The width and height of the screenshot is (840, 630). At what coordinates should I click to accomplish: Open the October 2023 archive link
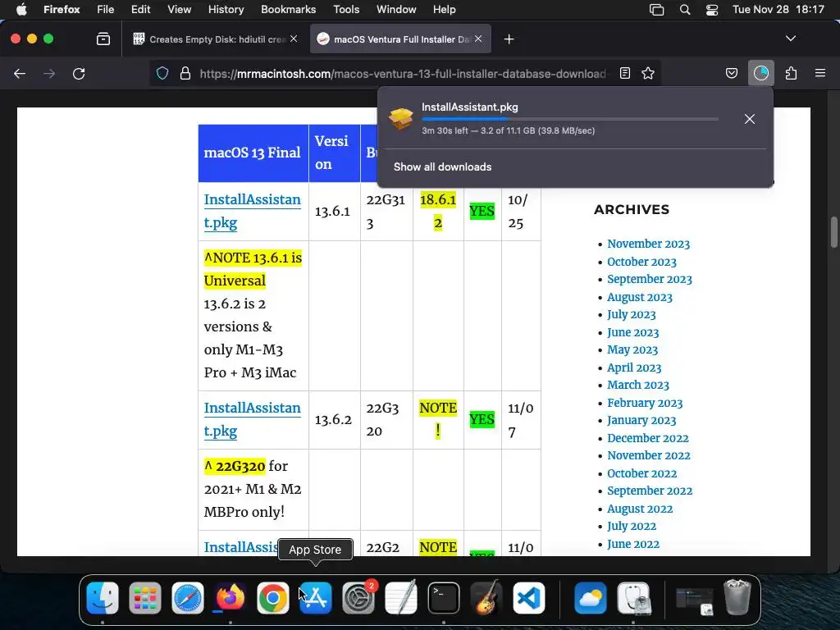pos(641,262)
